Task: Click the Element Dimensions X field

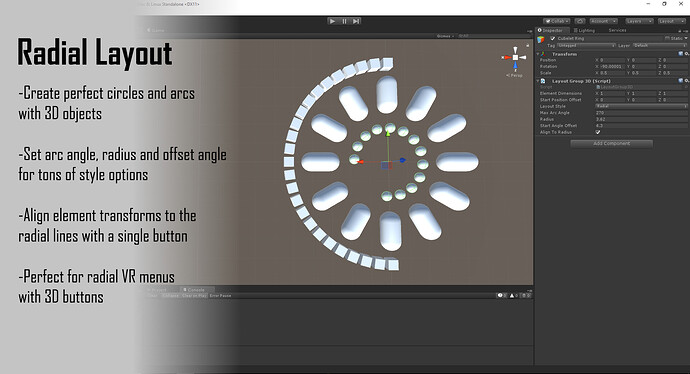Action: 612,93
